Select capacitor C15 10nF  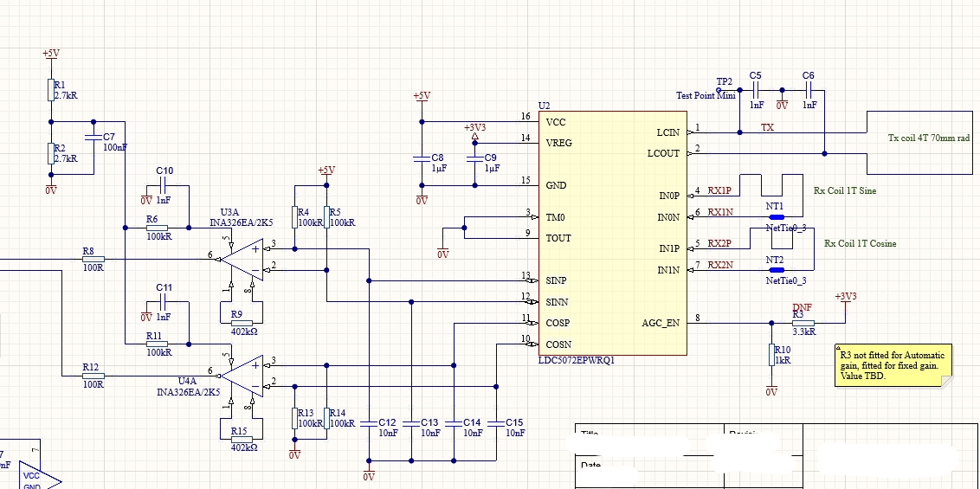pyautogui.click(x=496, y=423)
